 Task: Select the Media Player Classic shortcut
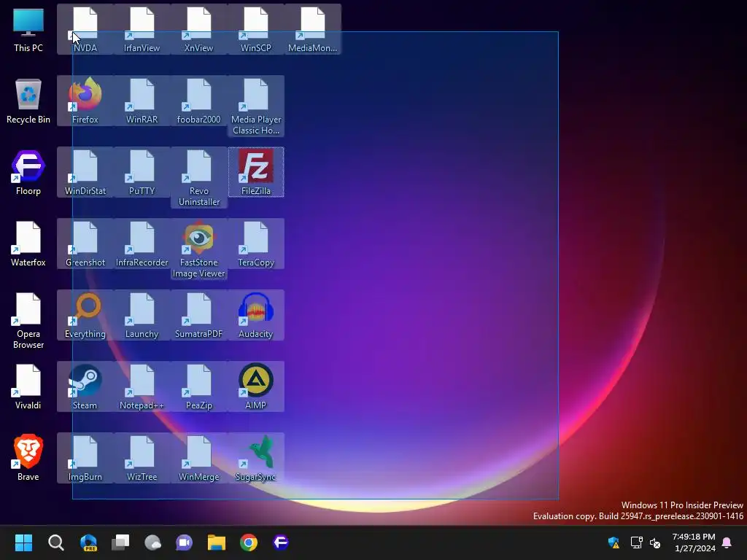(x=256, y=106)
